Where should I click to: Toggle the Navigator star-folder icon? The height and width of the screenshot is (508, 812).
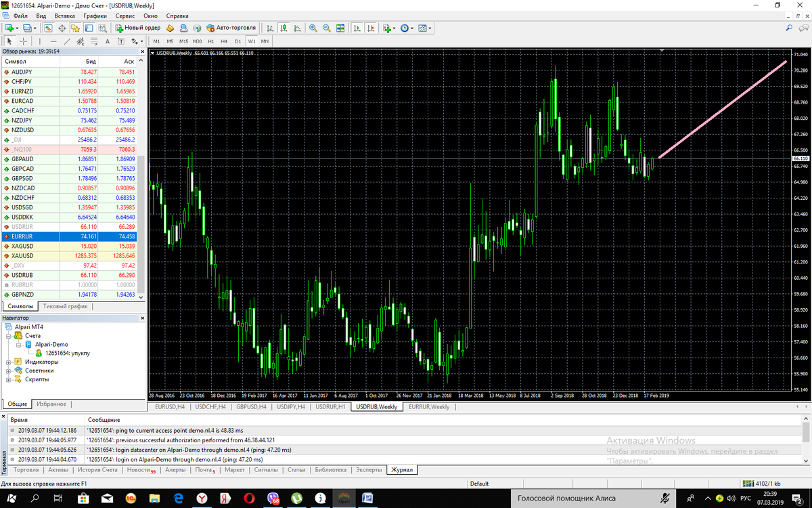75,28
